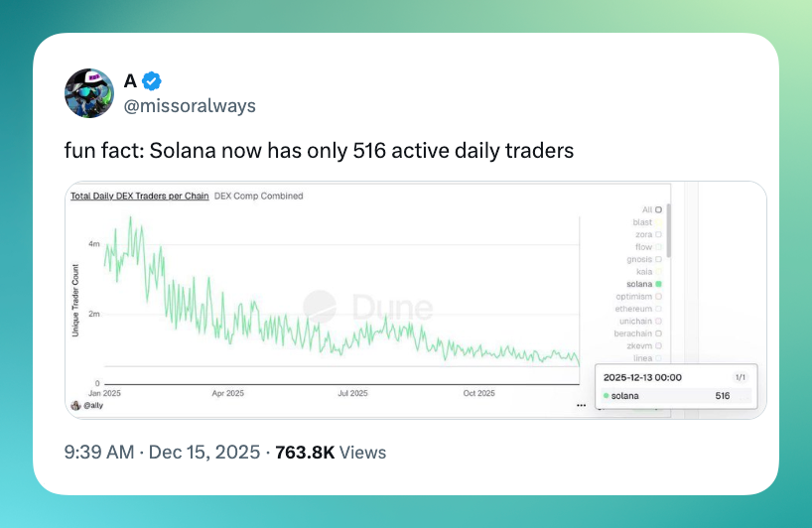This screenshot has width=812, height=528.
Task: Click the 1/1 tooltip page indicator
Action: coord(740,378)
